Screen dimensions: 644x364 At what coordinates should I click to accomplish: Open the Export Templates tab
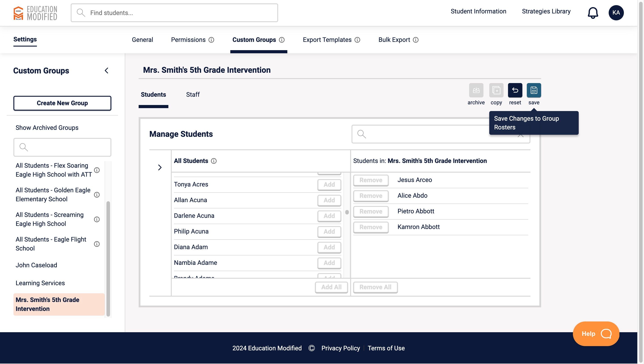[327, 40]
